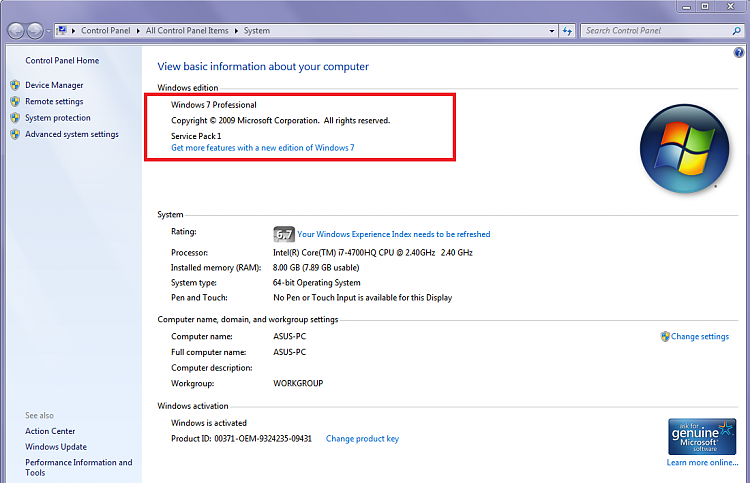Viewport: 750px width, 483px height.
Task: Click shield icon beside Advanced system settings
Action: pos(15,134)
